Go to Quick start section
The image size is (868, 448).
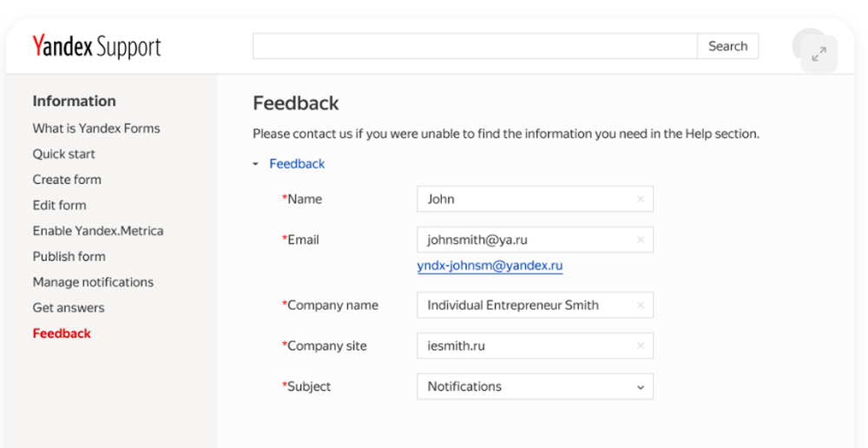(x=63, y=154)
